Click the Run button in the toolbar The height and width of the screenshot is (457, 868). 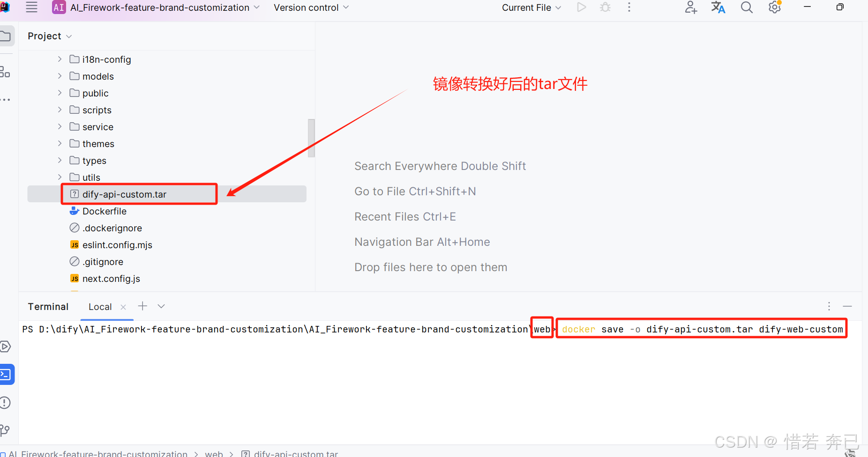[581, 7]
